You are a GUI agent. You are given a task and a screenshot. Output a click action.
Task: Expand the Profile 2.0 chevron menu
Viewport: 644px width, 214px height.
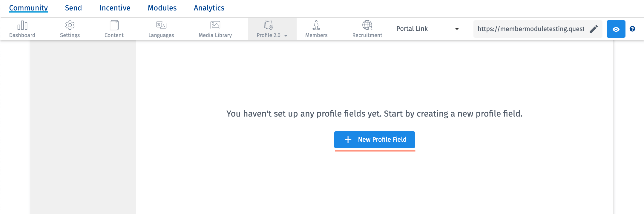point(286,35)
